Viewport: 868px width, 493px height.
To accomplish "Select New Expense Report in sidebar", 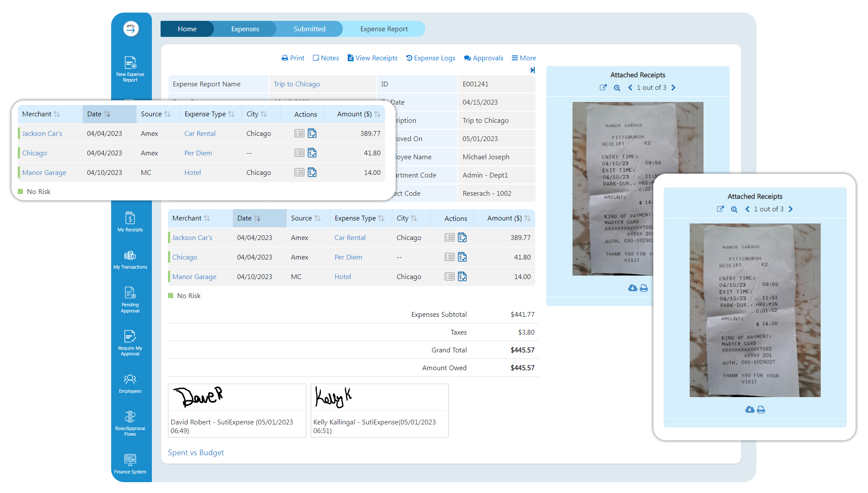I will point(130,68).
